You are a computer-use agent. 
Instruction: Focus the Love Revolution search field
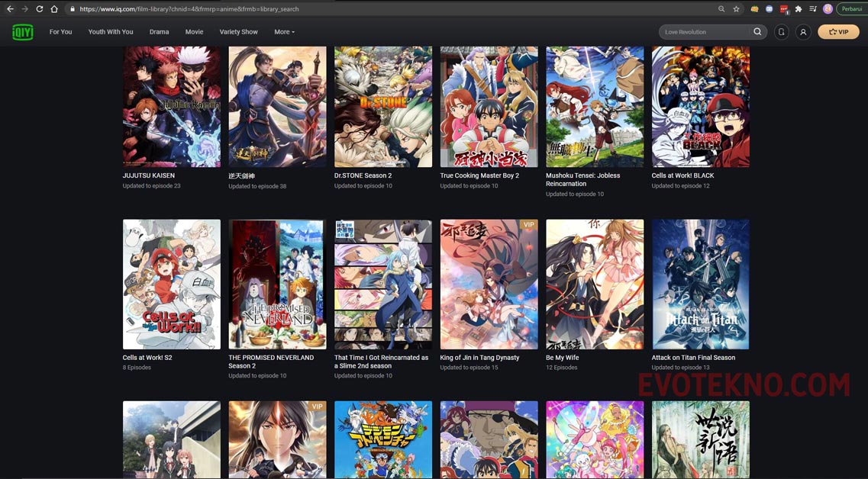pyautogui.click(x=704, y=32)
